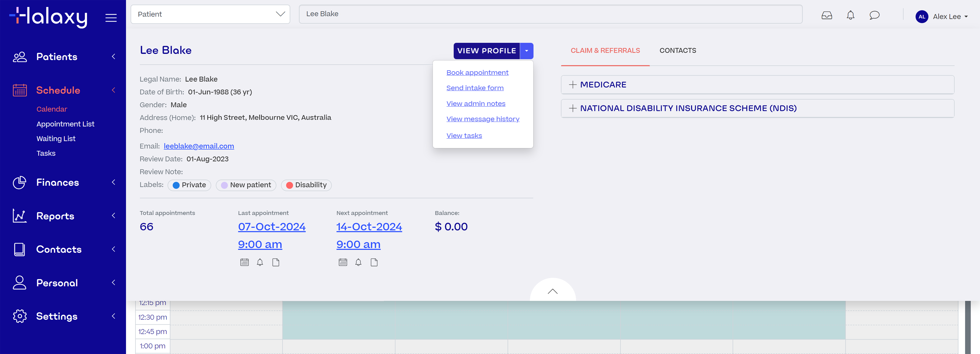The height and width of the screenshot is (354, 980).
Task: Open the leeblake@email.com email link
Action: [x=199, y=146]
